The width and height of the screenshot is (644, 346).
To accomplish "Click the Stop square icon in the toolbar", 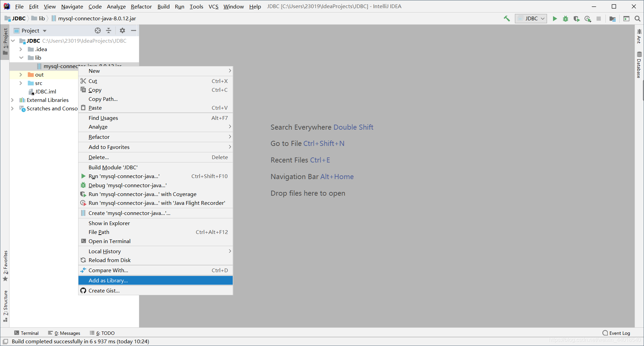I will 599,19.
